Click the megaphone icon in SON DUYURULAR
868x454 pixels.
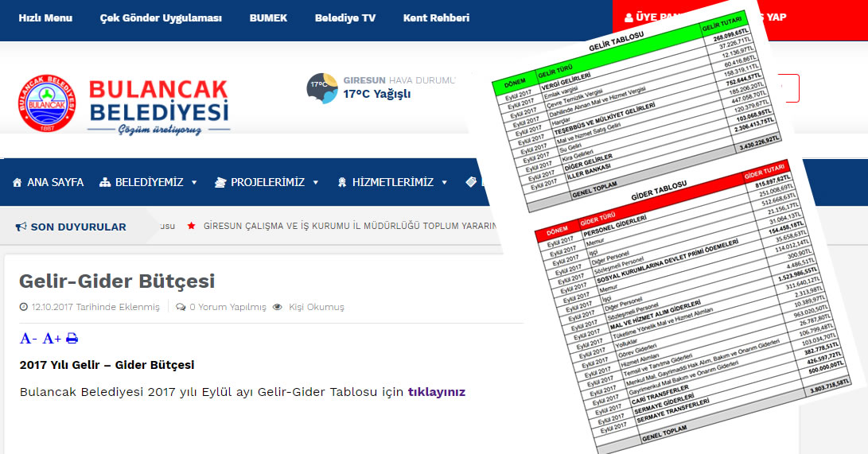21,227
